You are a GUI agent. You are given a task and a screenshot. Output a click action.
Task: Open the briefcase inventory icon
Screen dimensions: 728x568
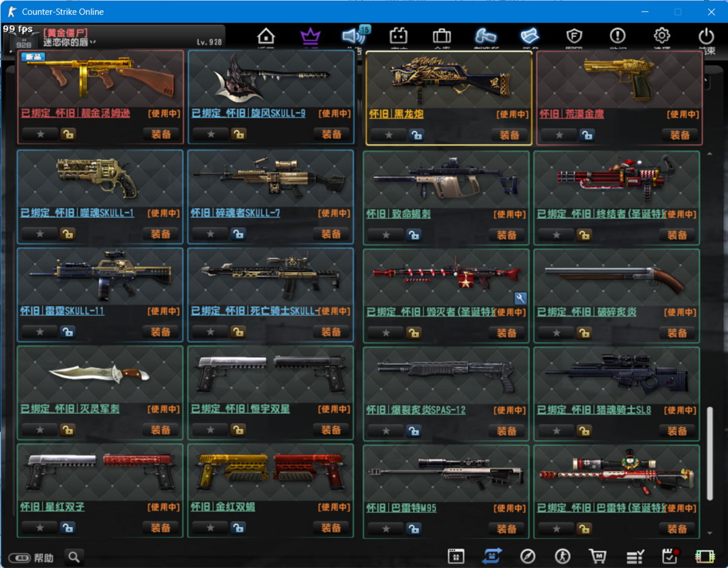click(442, 36)
